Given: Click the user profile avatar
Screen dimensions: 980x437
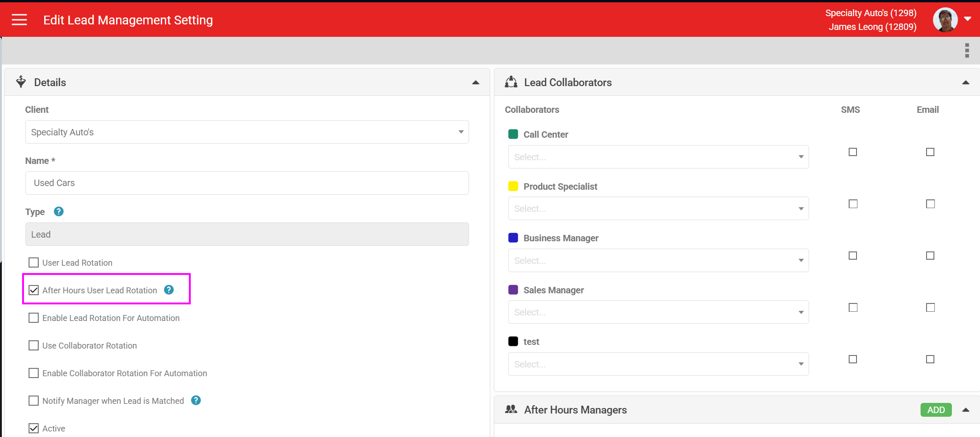Looking at the screenshot, I should pos(945,20).
